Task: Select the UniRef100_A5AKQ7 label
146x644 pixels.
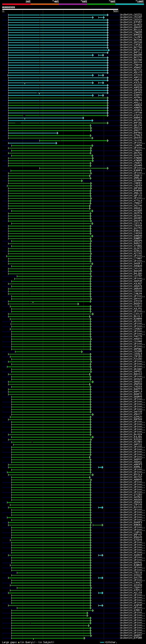Action: [x=131, y=67]
